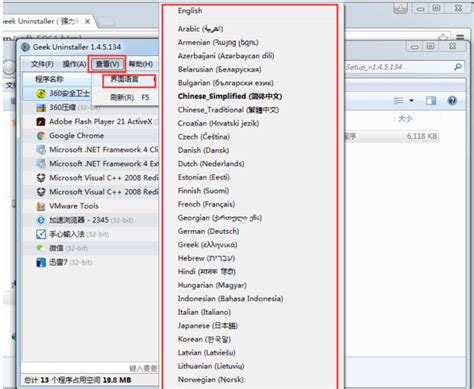Click the 6,118 KB file size cell
The width and height of the screenshot is (474, 389).
(x=422, y=136)
